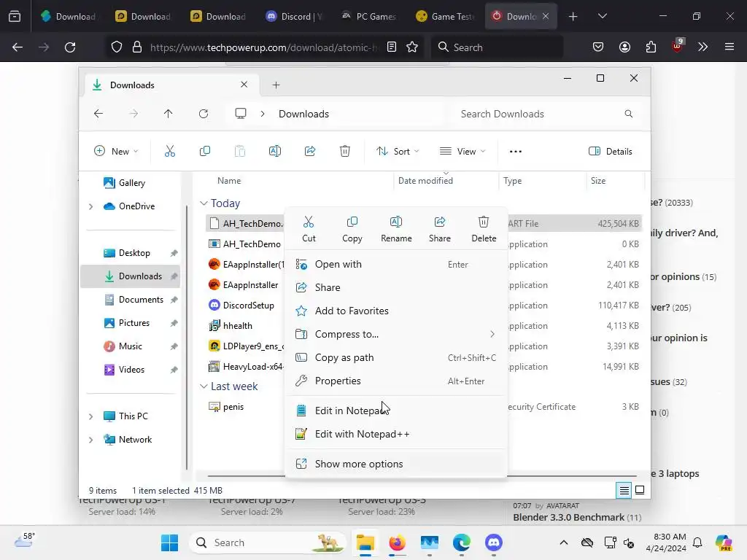747x560 pixels.
Task: Switch to the large thumbnails view icon in the status bar
Action: click(x=640, y=490)
